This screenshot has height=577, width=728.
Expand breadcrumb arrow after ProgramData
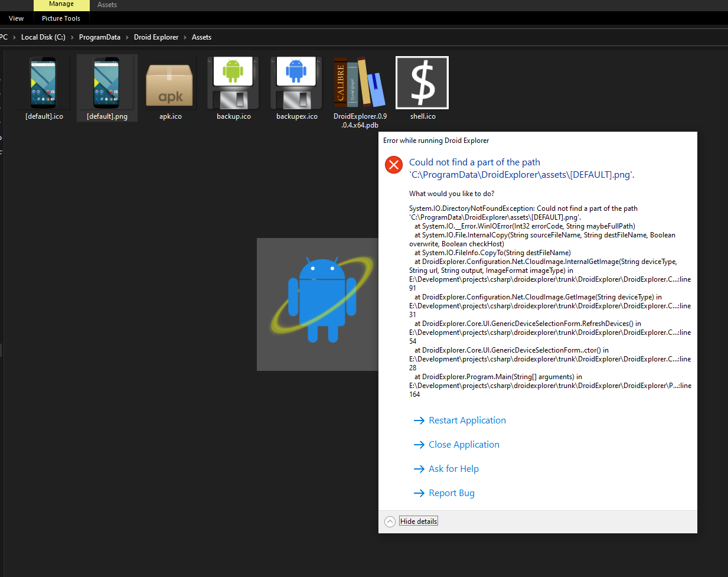point(127,37)
